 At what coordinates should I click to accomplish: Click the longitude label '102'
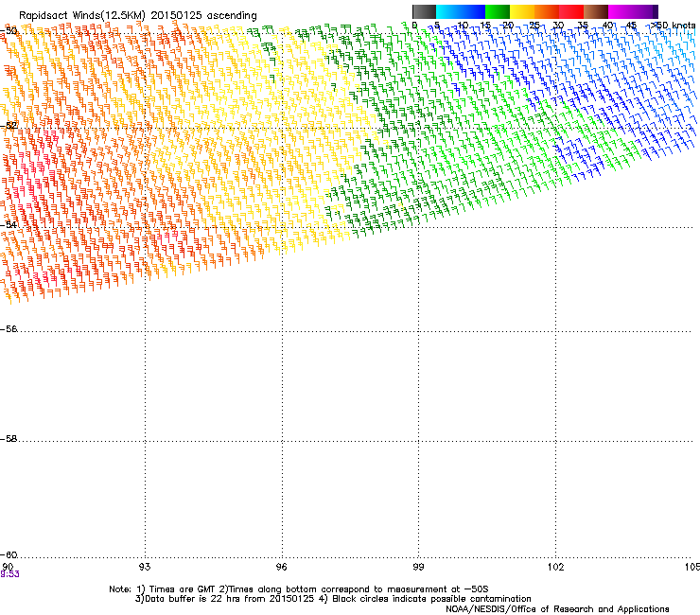555,567
